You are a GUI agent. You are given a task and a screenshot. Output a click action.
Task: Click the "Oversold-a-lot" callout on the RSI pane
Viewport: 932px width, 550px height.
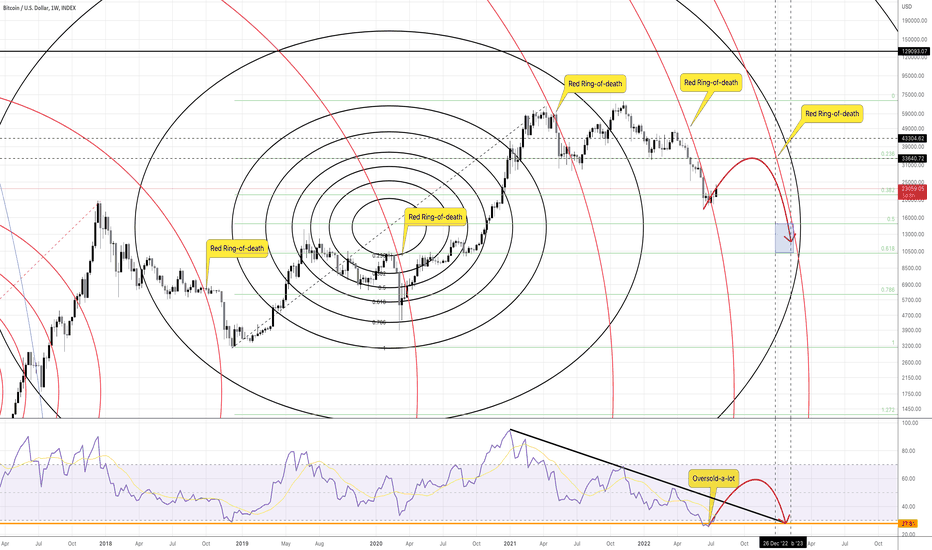point(714,478)
